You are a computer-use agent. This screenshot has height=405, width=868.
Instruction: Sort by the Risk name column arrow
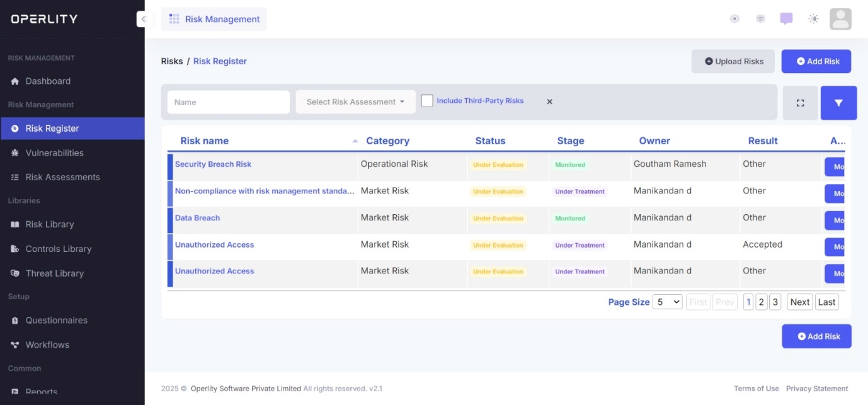coord(355,141)
